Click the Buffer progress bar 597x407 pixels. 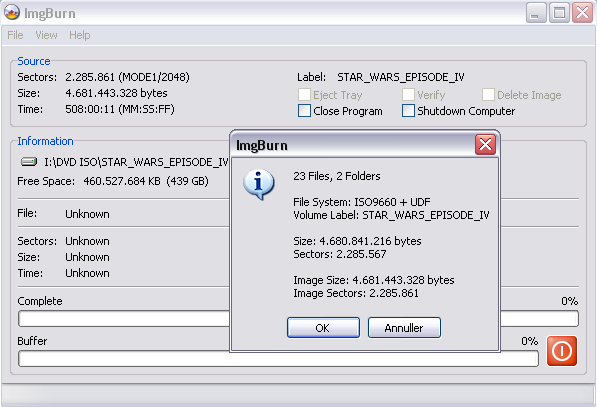tap(278, 359)
